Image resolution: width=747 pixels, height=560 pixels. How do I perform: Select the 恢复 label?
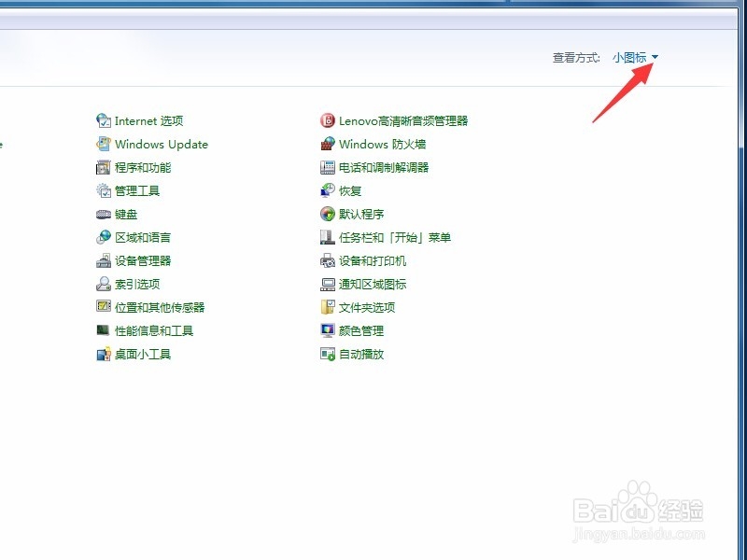[350, 191]
